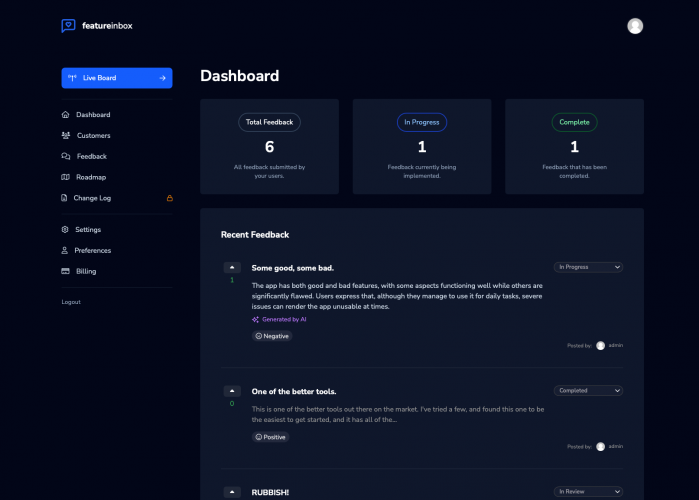Click the Recent Feedback heading
The width and height of the screenshot is (699, 500).
pyautogui.click(x=255, y=235)
